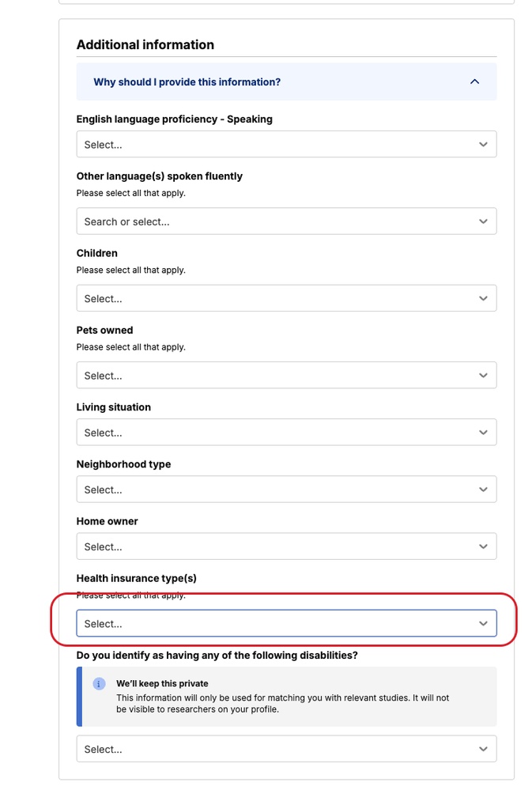The width and height of the screenshot is (532, 790).
Task: Click the Pets owned dropdown chevron
Action: [483, 375]
